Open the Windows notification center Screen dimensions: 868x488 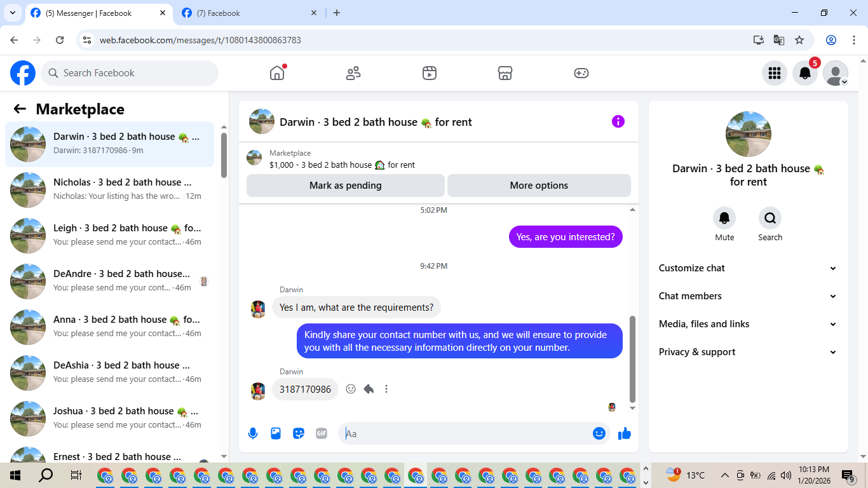click(x=848, y=475)
